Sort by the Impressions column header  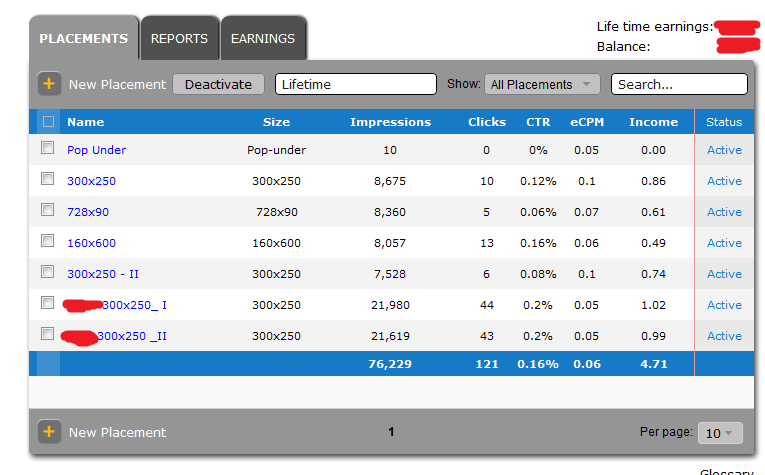[390, 122]
